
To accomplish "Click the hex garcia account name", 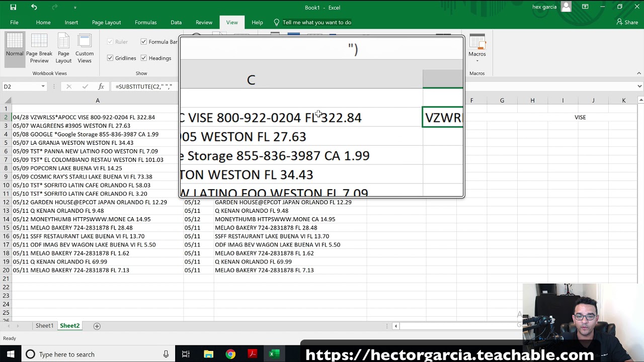I will [x=545, y=7].
